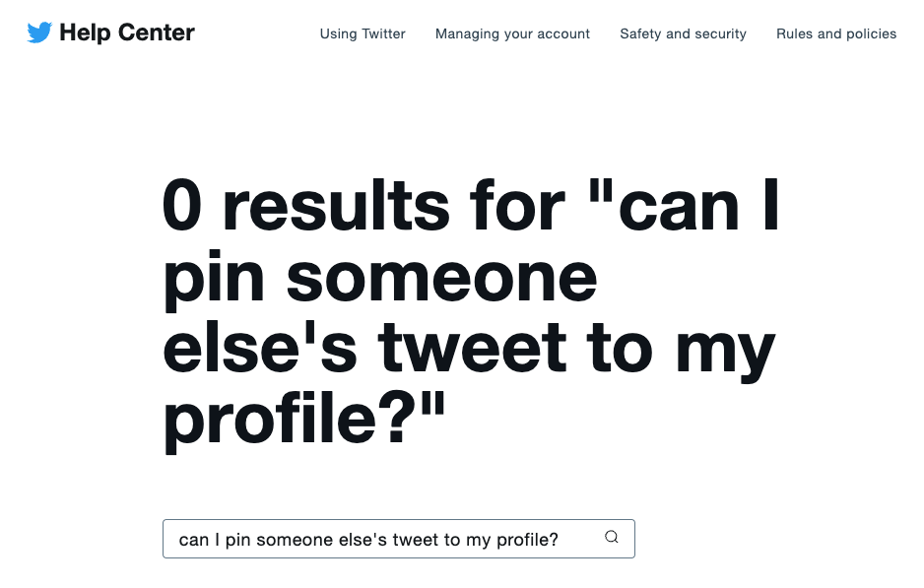Open the "Rules and policies" section
The height and width of the screenshot is (588, 924).
836,33
